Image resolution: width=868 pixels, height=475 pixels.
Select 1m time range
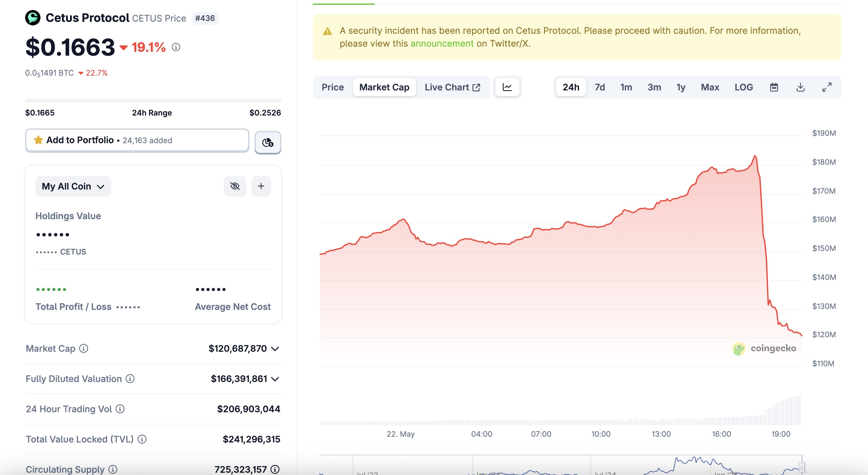tap(626, 87)
